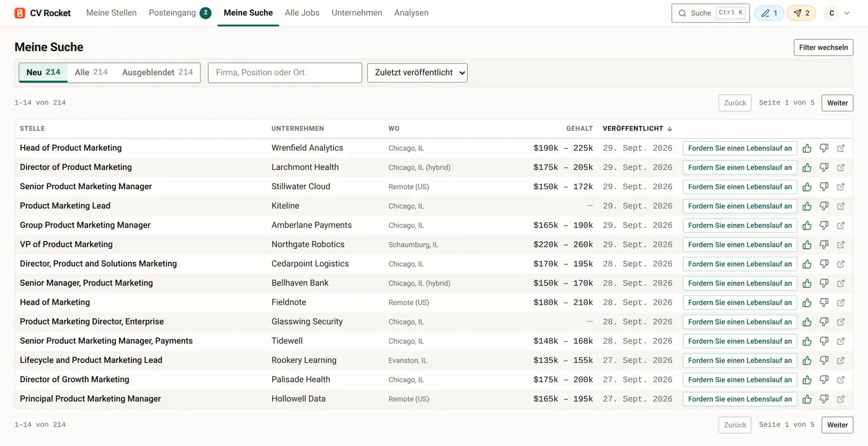Go to next page with top Weiter button
Viewport: 868px width, 446px height.
(x=838, y=103)
